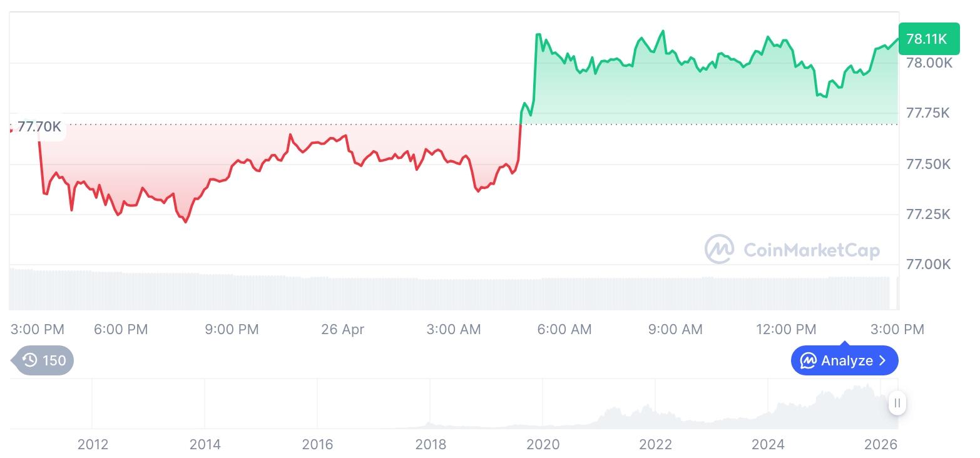Click the clock history icon beside 150
The width and height of the screenshot is (980, 458).
click(29, 360)
